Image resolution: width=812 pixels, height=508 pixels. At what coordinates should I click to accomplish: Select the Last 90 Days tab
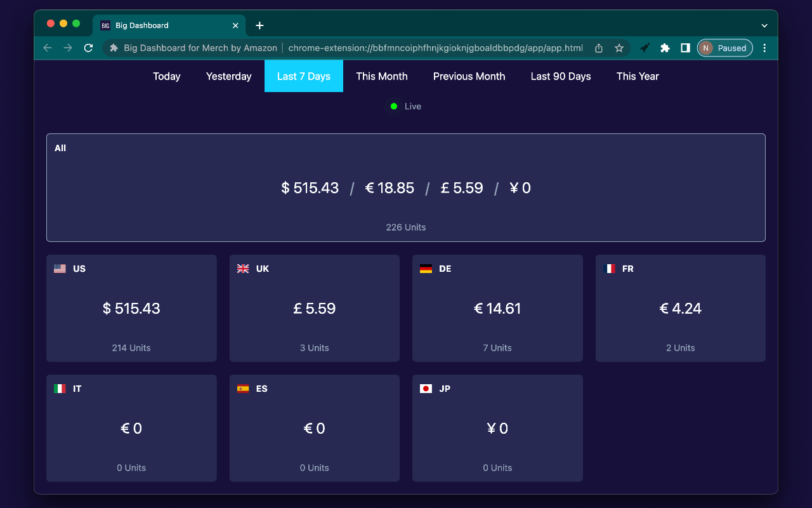tap(561, 76)
